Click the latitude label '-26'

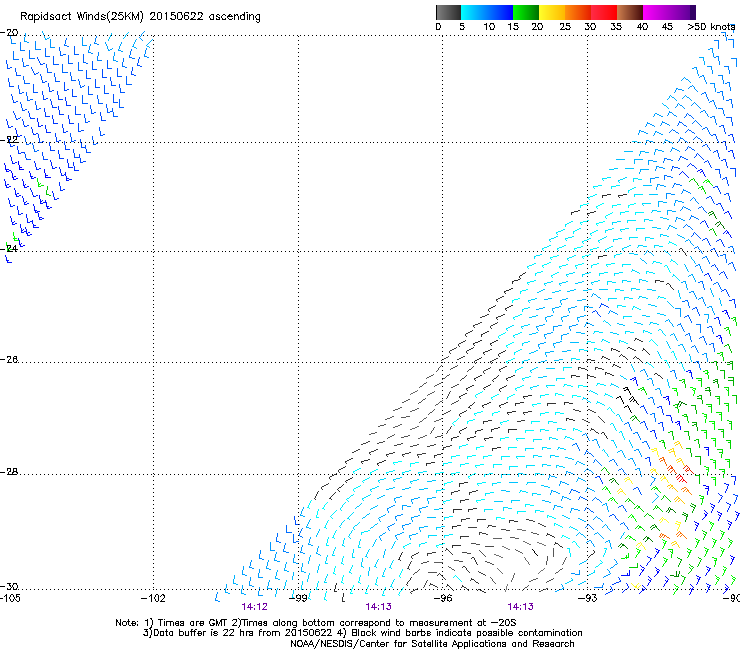coord(9,360)
